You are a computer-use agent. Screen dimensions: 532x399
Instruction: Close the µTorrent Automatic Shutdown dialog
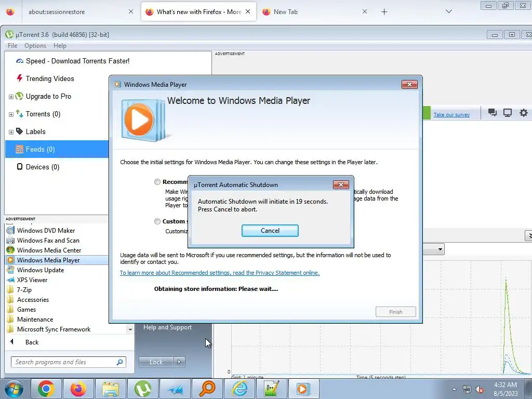(341, 184)
